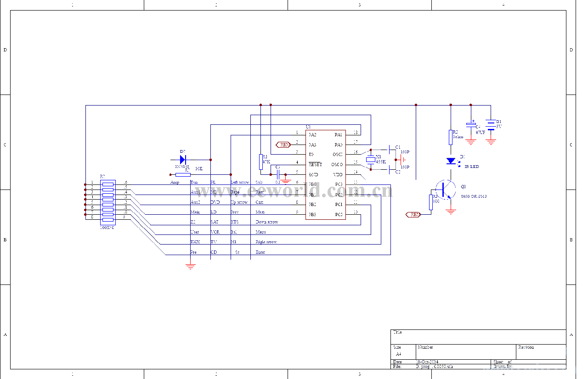Click the .sch file path text

click(435, 367)
